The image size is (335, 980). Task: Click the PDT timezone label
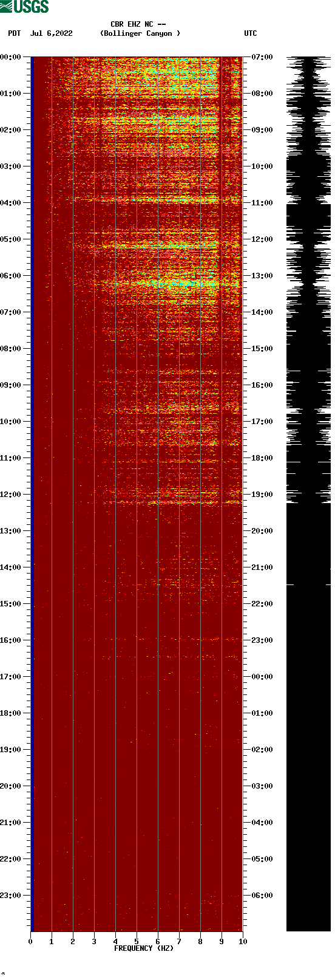pos(15,33)
